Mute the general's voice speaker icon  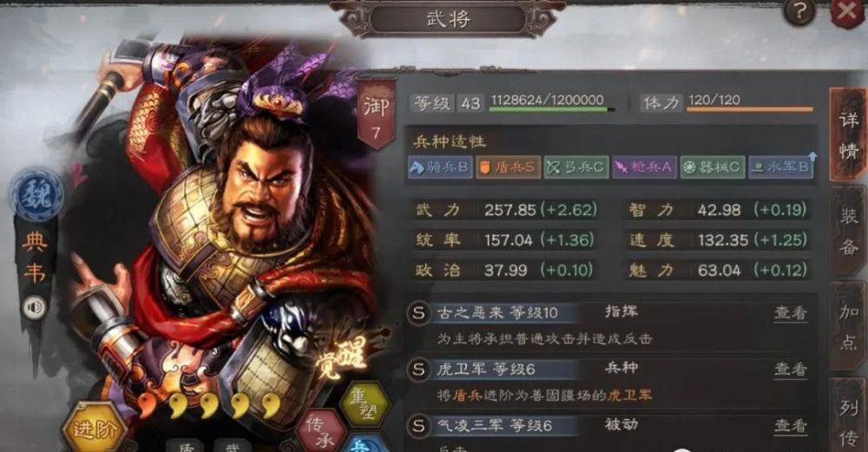(34, 307)
